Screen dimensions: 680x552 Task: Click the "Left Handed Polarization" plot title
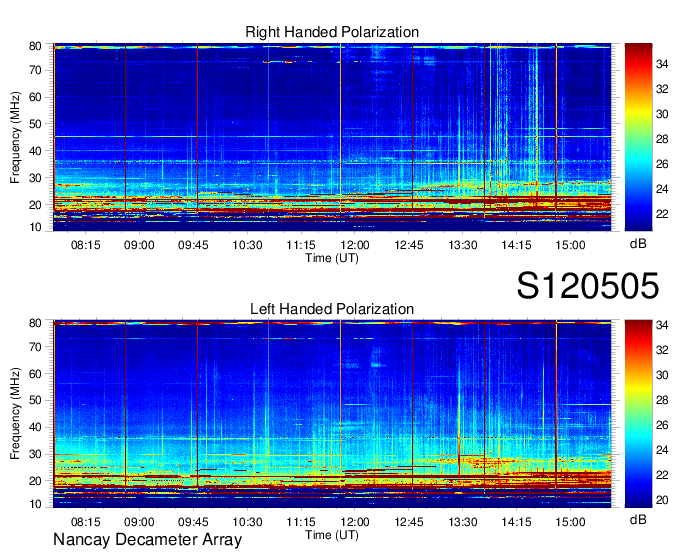coord(332,309)
